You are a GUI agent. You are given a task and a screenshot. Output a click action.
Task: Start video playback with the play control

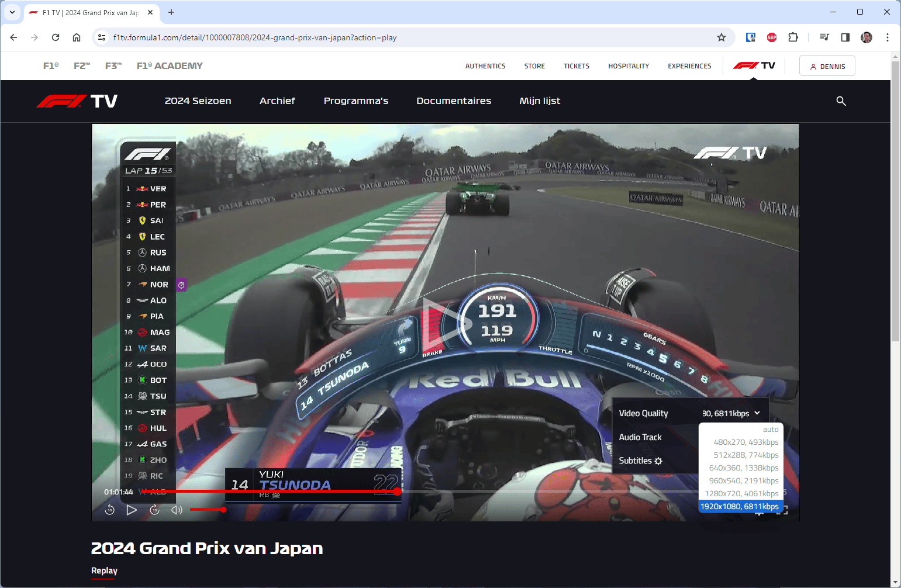132,510
